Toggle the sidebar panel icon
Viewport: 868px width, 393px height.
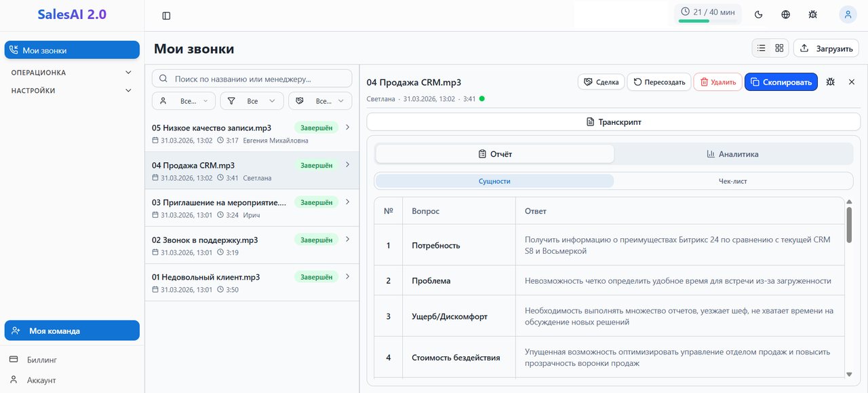click(x=166, y=16)
